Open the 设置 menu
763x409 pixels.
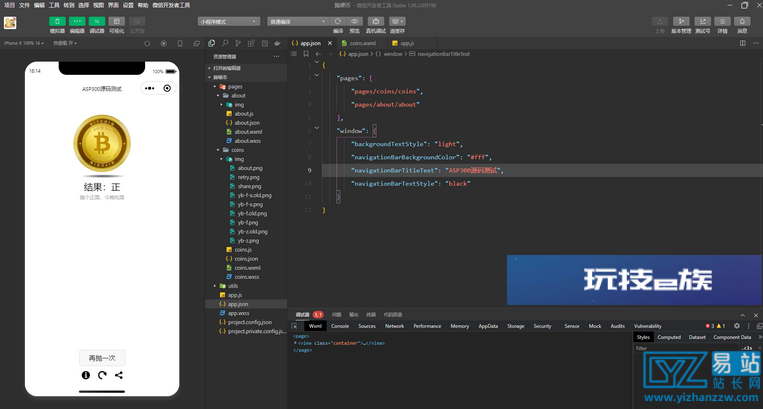coord(128,5)
